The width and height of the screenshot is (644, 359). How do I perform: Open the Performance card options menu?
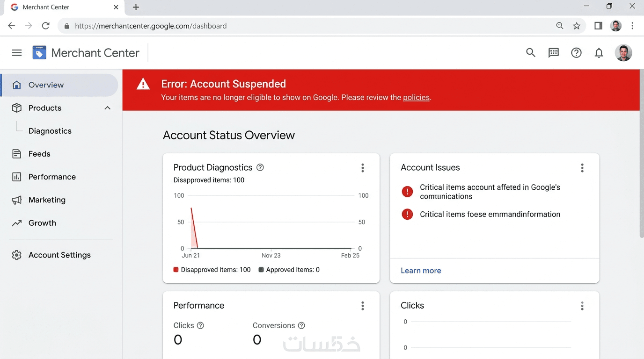363,306
